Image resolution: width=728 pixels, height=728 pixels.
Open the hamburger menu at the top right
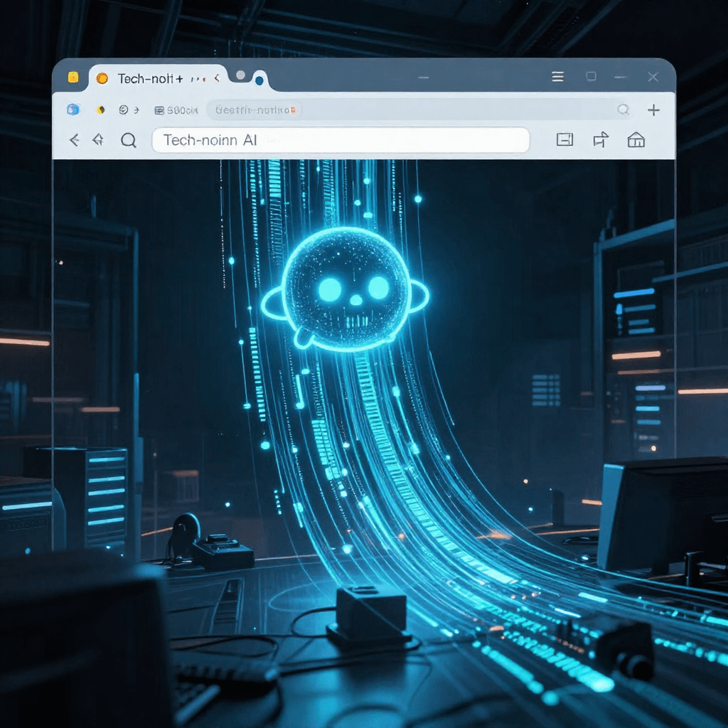(x=557, y=76)
